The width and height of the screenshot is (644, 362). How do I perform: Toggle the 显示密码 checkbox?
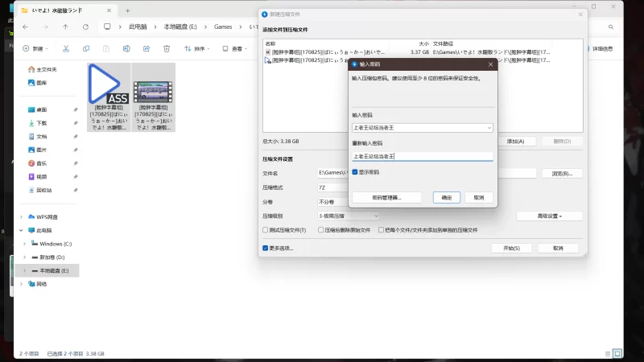coord(355,172)
